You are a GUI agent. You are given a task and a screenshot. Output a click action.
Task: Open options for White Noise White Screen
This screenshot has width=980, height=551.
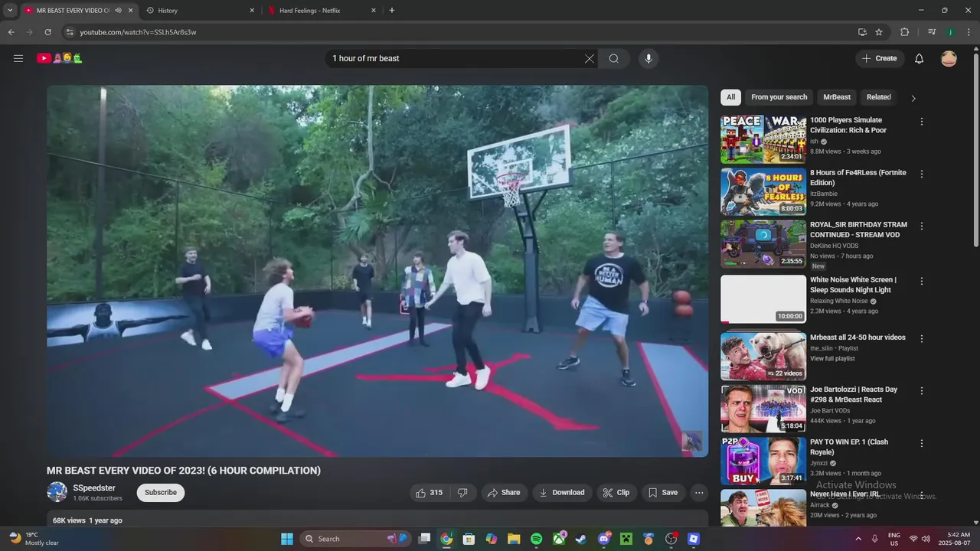922,281
